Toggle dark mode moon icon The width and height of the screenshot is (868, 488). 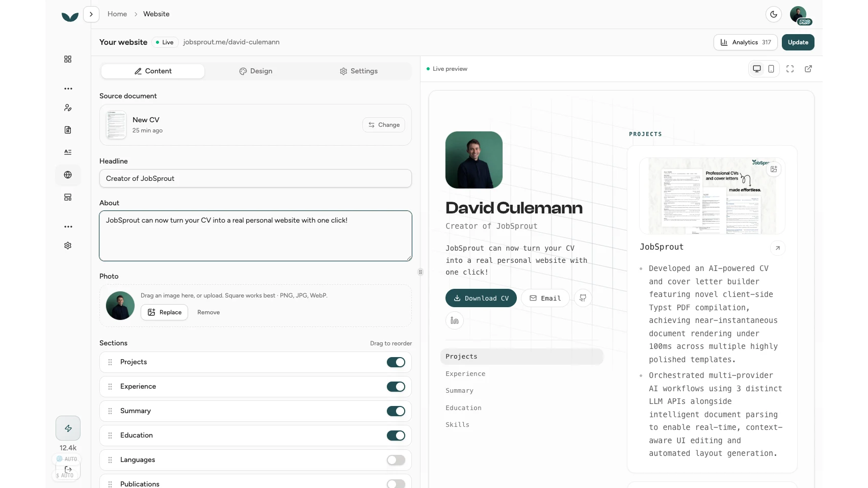pos(774,14)
